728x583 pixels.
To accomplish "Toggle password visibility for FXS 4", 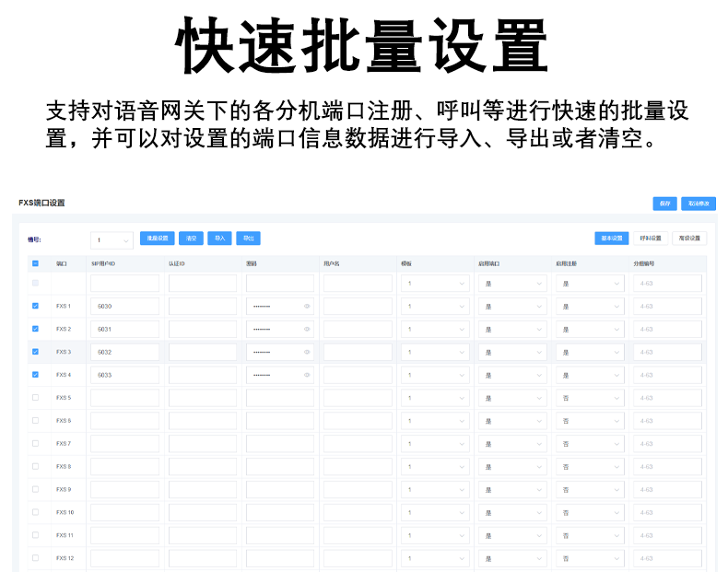I will pyautogui.click(x=307, y=375).
